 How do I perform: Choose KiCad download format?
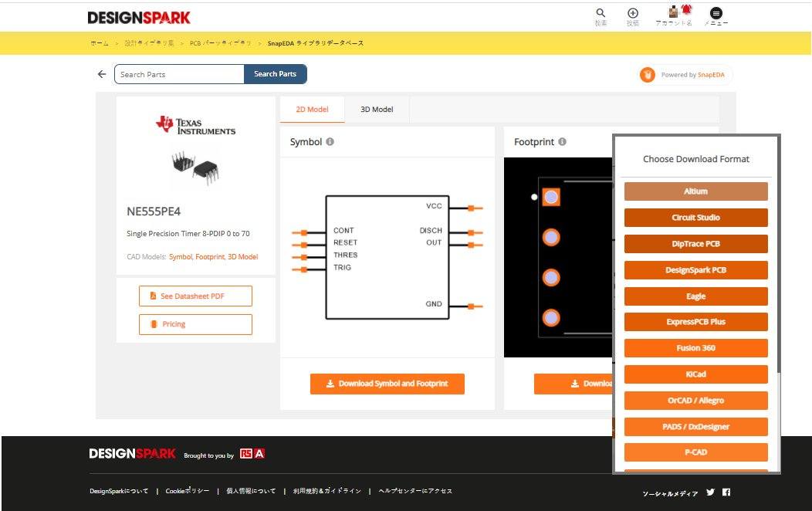[695, 374]
